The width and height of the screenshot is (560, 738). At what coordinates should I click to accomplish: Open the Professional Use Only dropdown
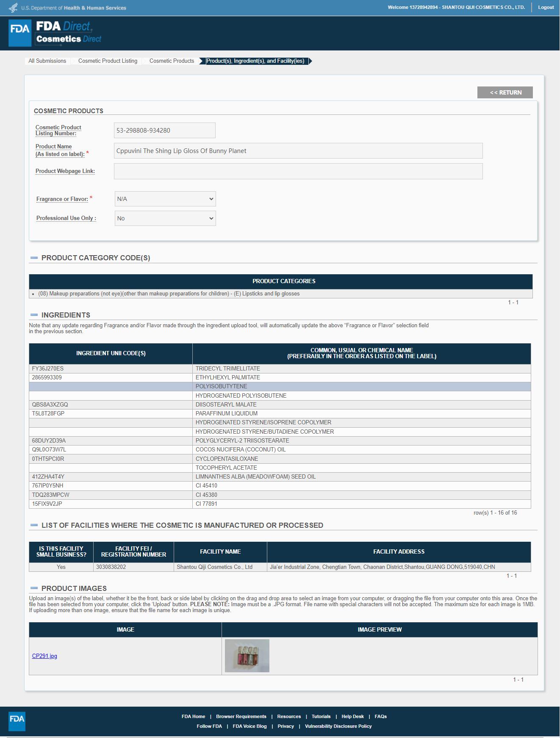point(165,218)
